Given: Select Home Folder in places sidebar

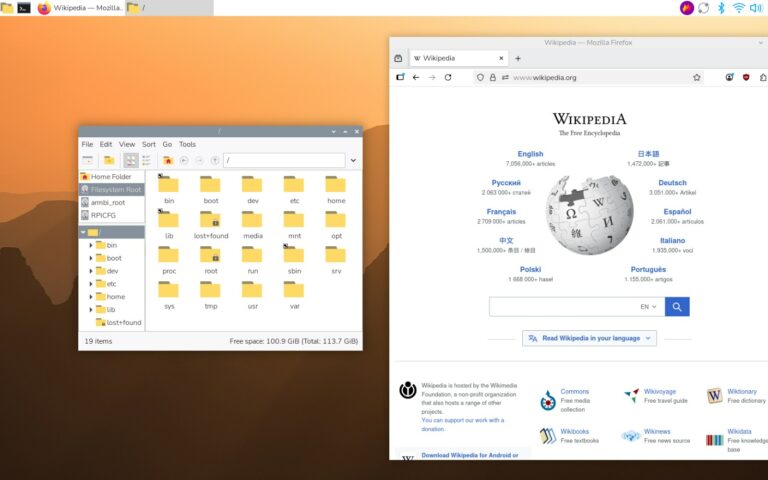Looking at the screenshot, I should click(112, 176).
